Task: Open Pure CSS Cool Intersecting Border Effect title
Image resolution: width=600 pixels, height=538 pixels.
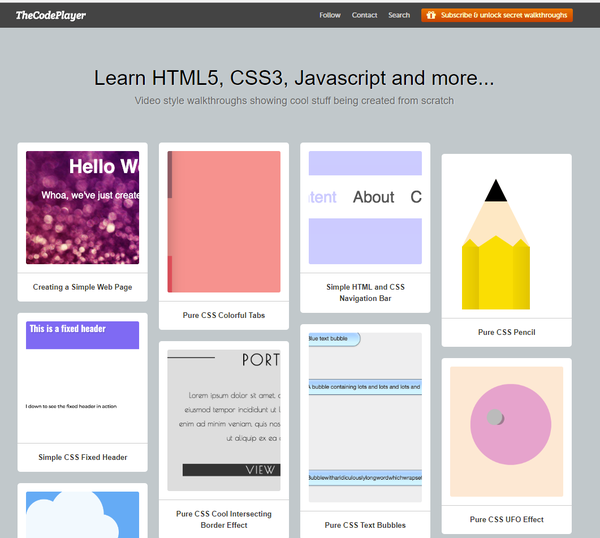Action: click(x=224, y=519)
